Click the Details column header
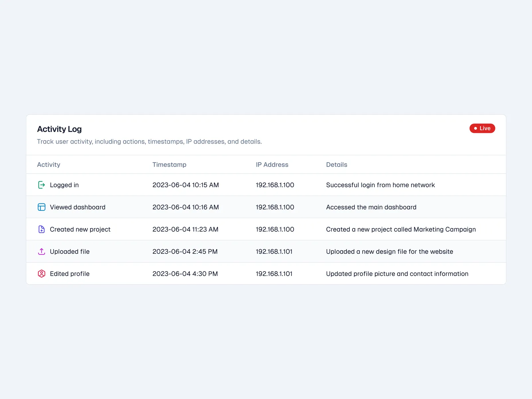Image resolution: width=532 pixels, height=399 pixels. 336,165
